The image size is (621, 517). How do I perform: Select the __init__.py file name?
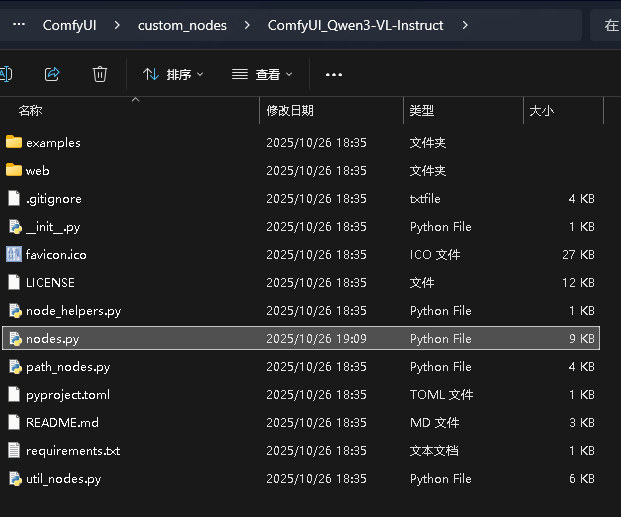pos(53,227)
